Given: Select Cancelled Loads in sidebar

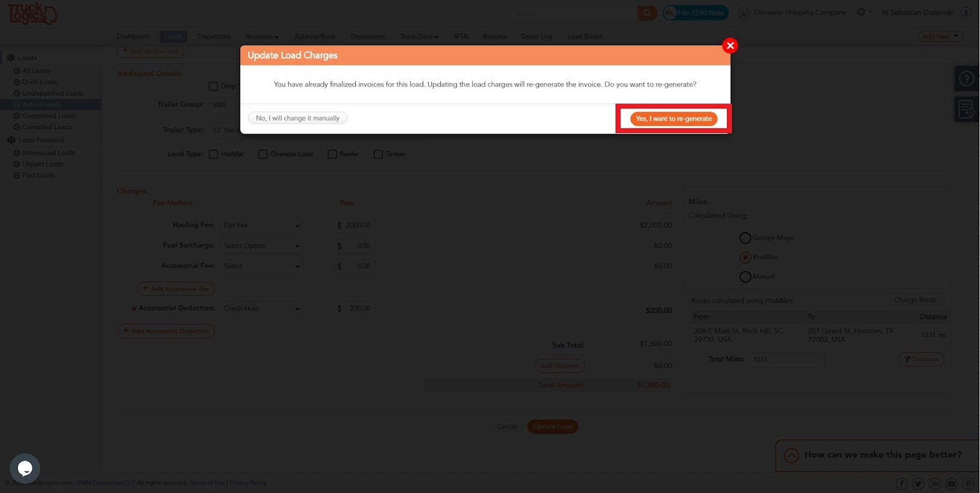Looking at the screenshot, I should (47, 127).
